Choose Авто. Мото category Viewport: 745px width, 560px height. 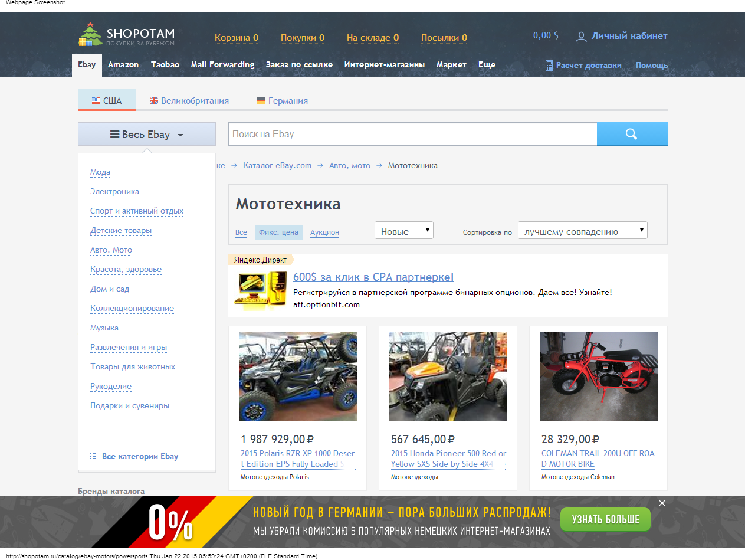click(111, 250)
